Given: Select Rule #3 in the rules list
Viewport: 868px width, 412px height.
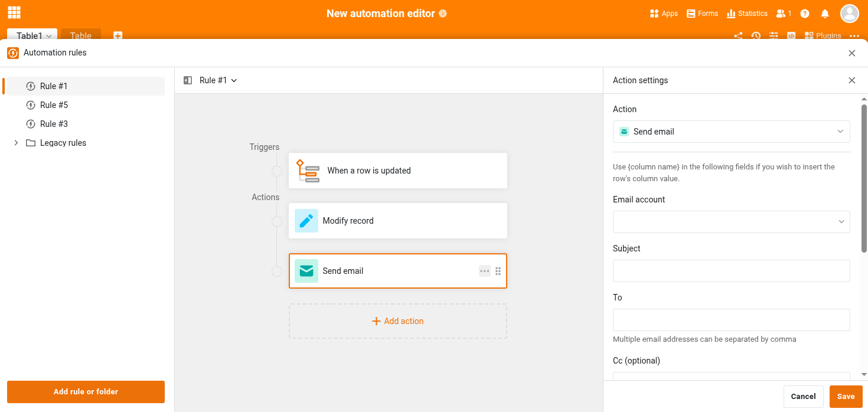Looking at the screenshot, I should (54, 124).
